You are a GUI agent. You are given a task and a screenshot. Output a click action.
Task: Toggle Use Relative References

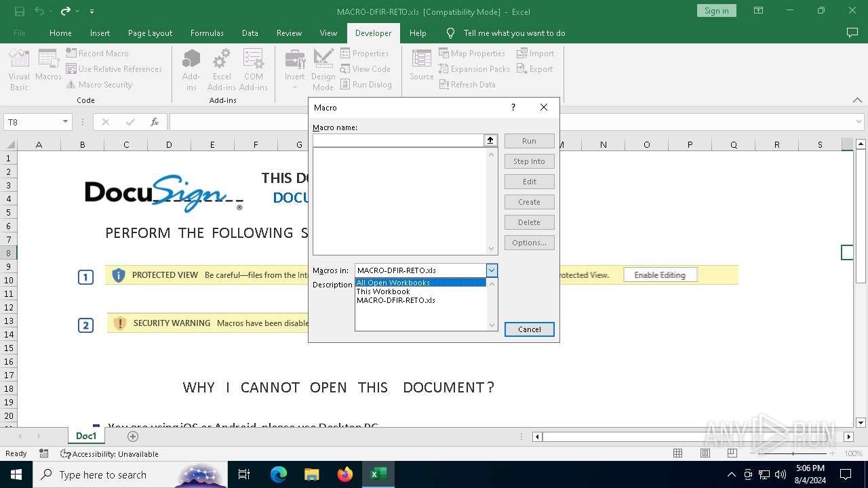point(114,68)
